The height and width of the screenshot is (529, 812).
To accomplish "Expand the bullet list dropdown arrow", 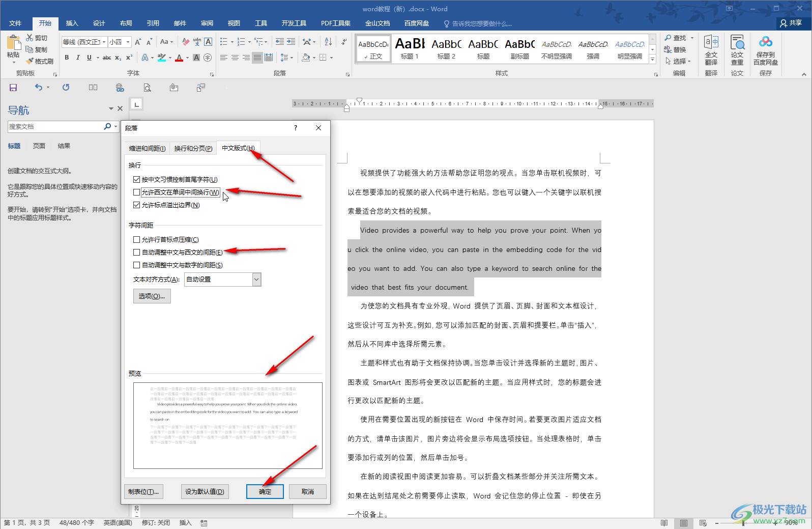I will (232, 42).
